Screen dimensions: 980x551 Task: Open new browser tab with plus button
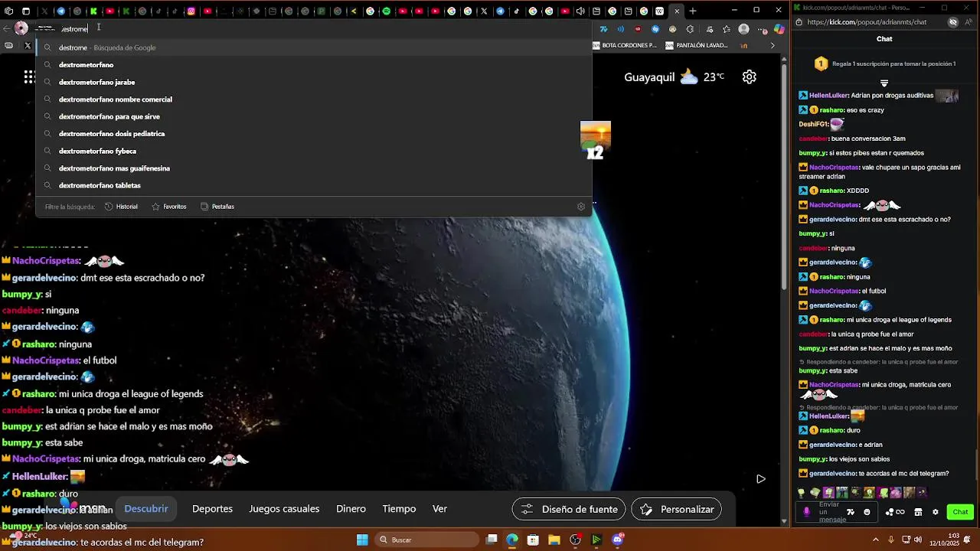click(693, 11)
